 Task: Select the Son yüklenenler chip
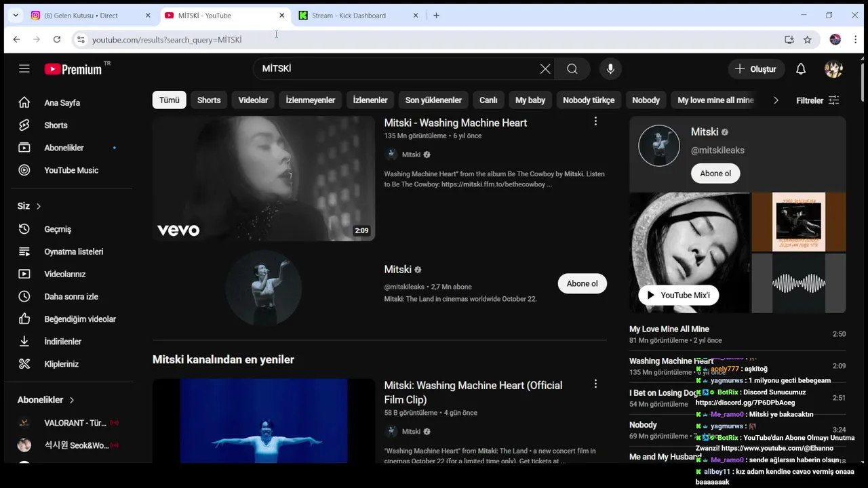tap(433, 100)
